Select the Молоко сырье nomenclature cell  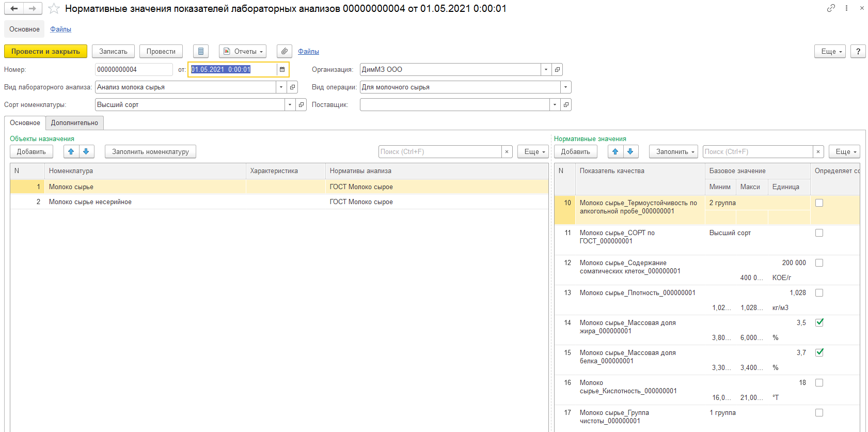[x=145, y=187]
